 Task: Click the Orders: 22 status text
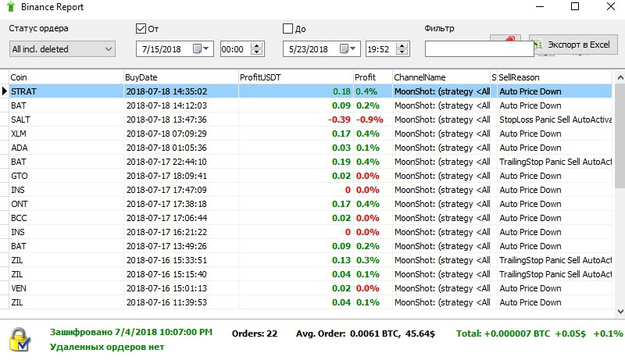[x=255, y=334]
